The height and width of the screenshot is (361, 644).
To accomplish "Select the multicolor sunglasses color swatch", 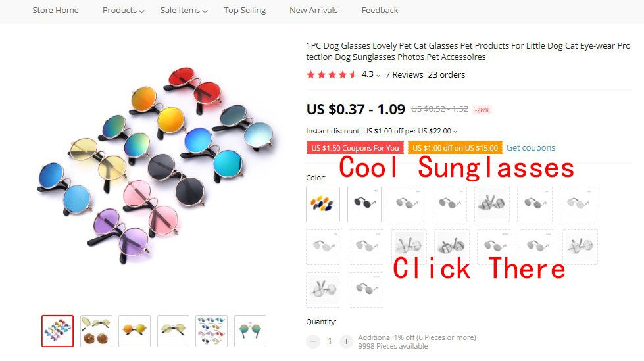I will (323, 204).
